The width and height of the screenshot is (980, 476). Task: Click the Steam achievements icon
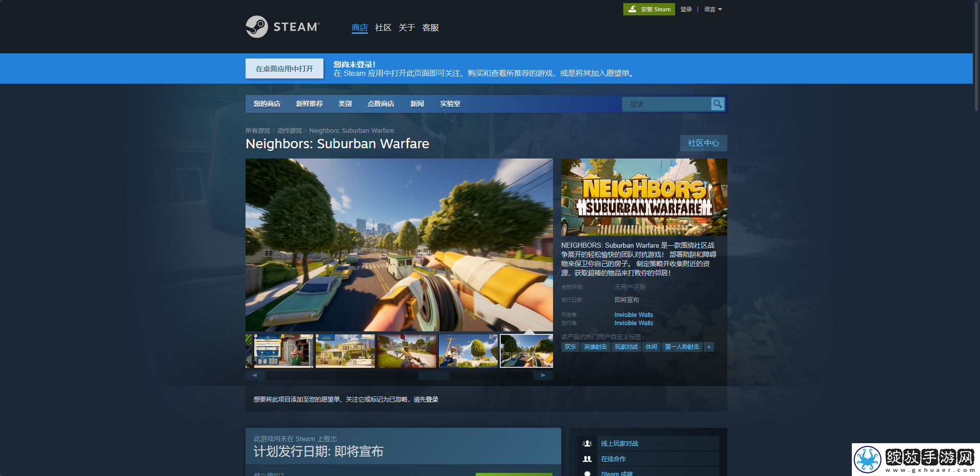coord(587,473)
